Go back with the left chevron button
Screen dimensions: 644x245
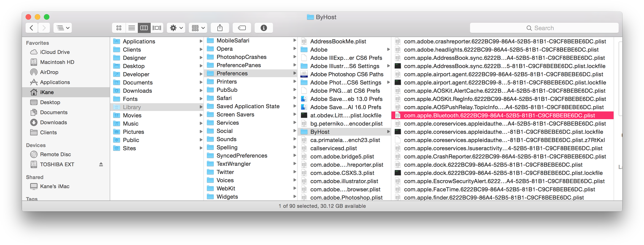32,28
